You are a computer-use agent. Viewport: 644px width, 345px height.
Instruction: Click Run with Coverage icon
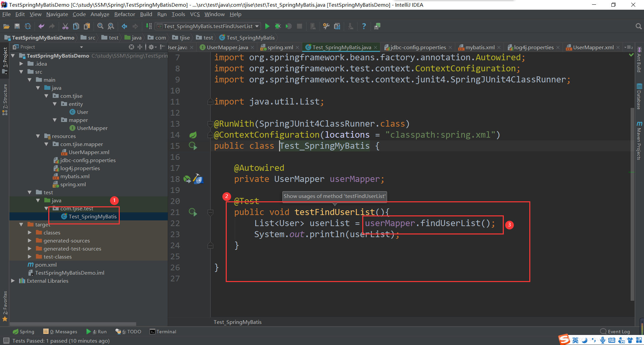(x=289, y=26)
